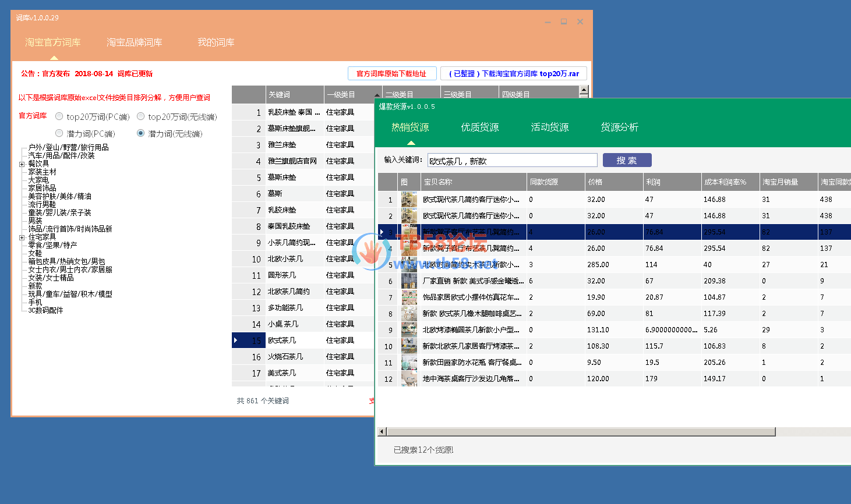The height and width of the screenshot is (504, 851).
Task: Click 官方词库原始下载地址 button
Action: (391, 74)
